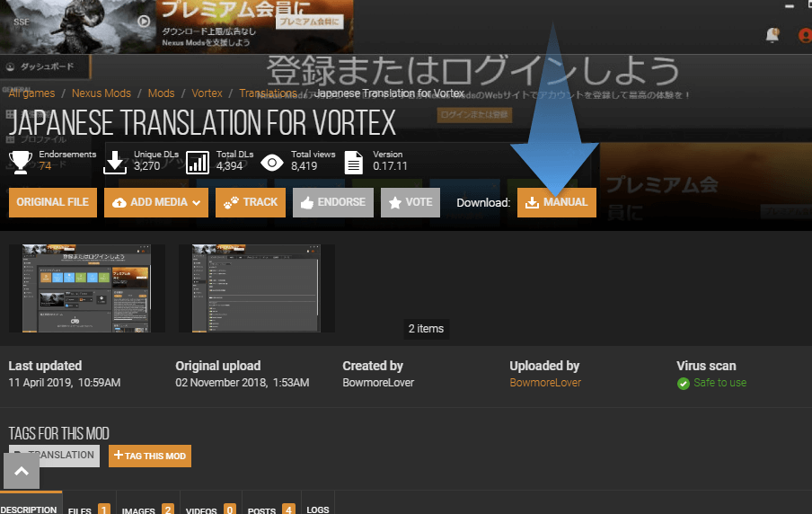
Task: Expand the ADD MEDIA dropdown
Action: pos(156,202)
